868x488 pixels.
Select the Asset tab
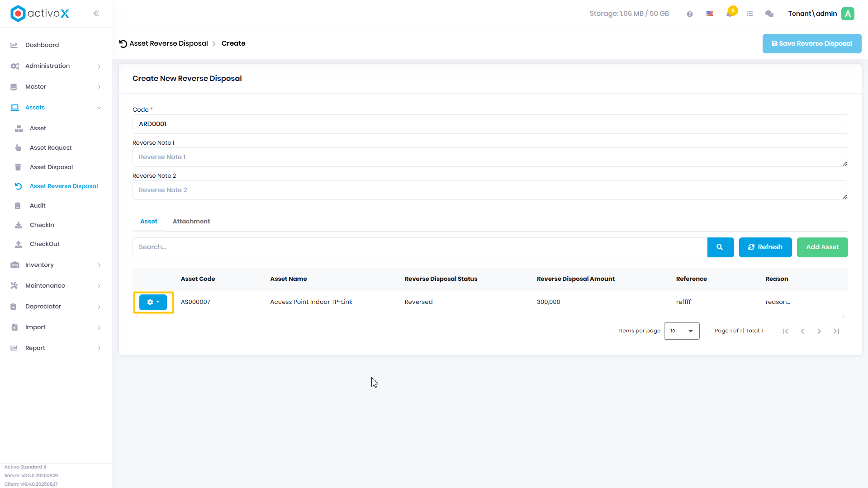coord(149,222)
